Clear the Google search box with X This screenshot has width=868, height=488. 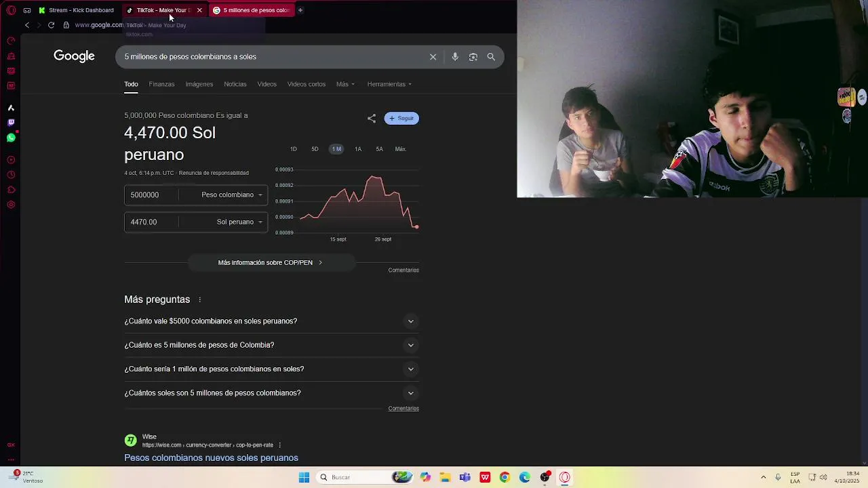tap(433, 57)
